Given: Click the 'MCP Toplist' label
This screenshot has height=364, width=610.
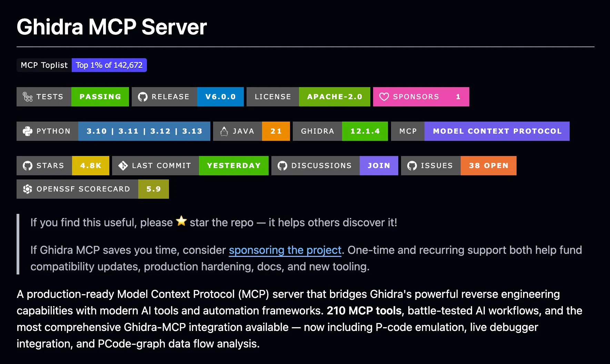Looking at the screenshot, I should [44, 65].
